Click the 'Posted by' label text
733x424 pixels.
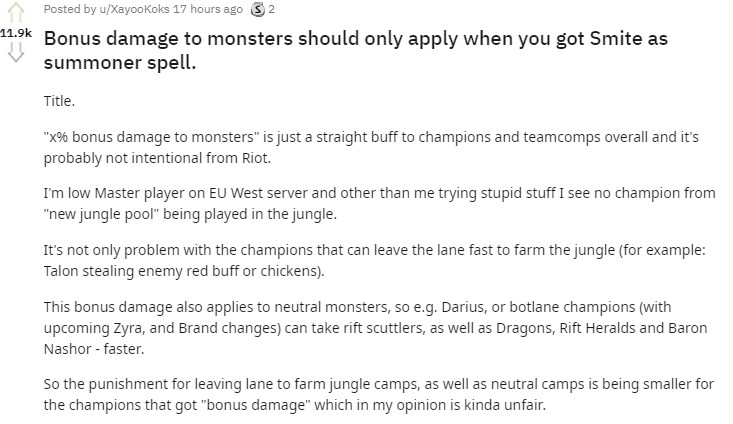(x=70, y=10)
